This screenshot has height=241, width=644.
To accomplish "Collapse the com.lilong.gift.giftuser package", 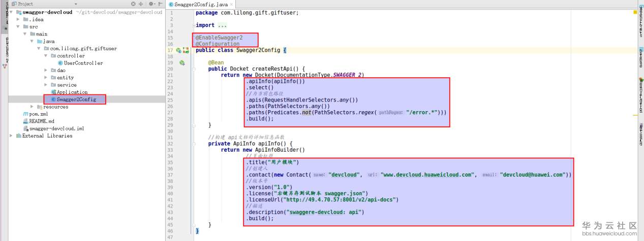I will coord(39,49).
